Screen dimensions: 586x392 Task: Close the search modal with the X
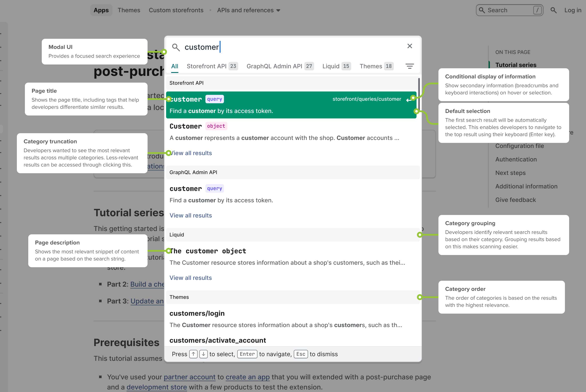pyautogui.click(x=410, y=46)
